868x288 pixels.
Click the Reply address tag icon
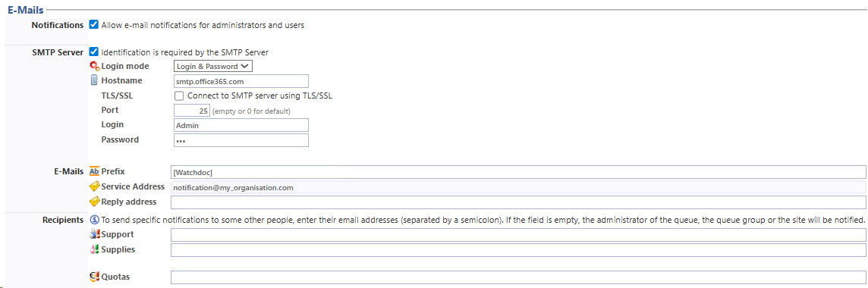click(94, 201)
